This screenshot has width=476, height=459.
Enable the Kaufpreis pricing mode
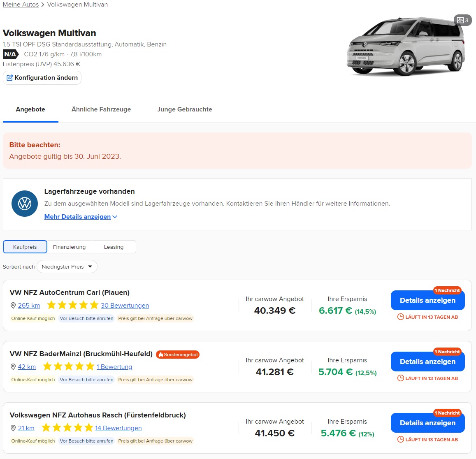[x=25, y=246]
